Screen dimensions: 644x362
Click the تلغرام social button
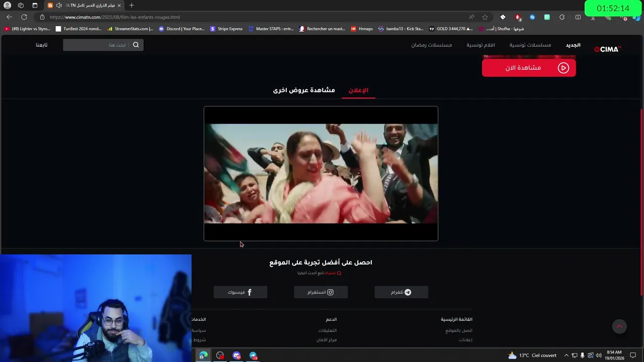[x=401, y=292]
